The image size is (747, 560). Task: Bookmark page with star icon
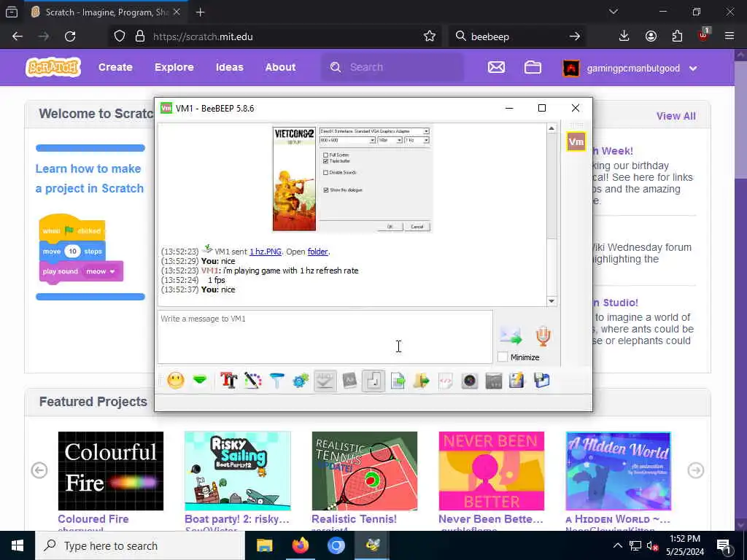(x=429, y=36)
